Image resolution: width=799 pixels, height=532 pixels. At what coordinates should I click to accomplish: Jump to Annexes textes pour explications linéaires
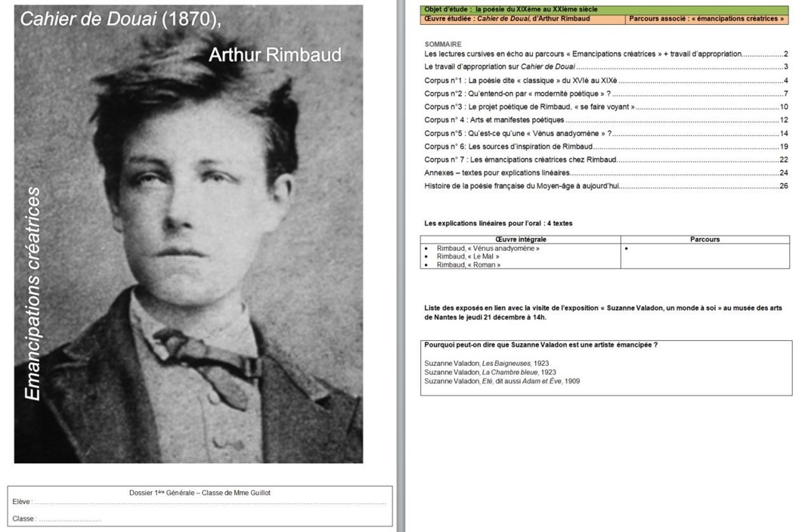click(x=497, y=173)
